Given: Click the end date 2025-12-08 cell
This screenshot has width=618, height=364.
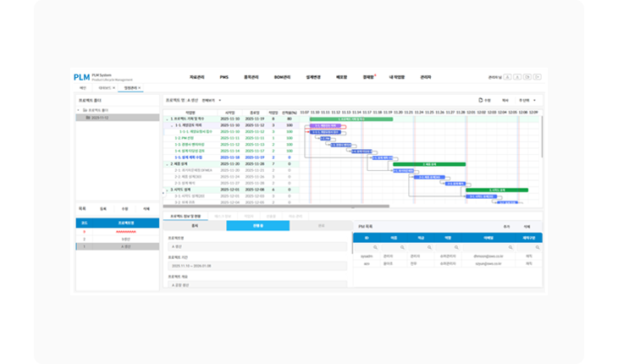Looking at the screenshot, I should pyautogui.click(x=255, y=190).
